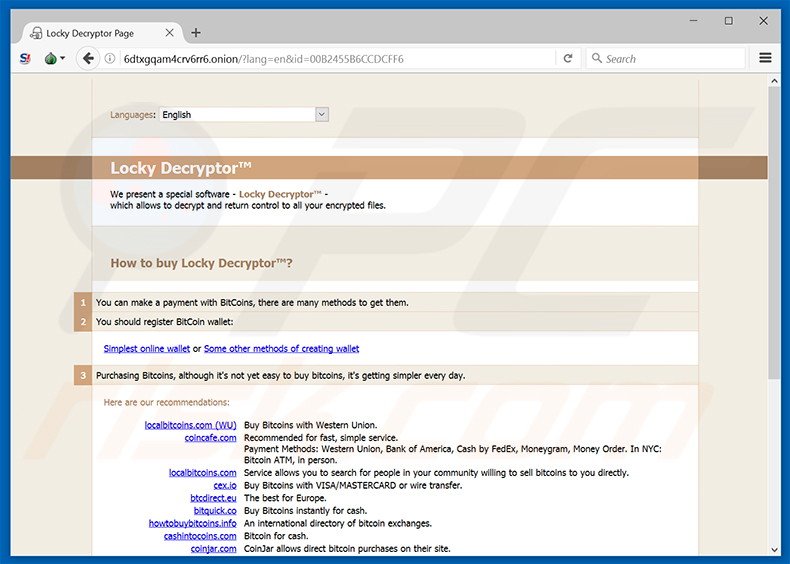Open the hamburger menu icon
This screenshot has width=790, height=564.
[765, 58]
